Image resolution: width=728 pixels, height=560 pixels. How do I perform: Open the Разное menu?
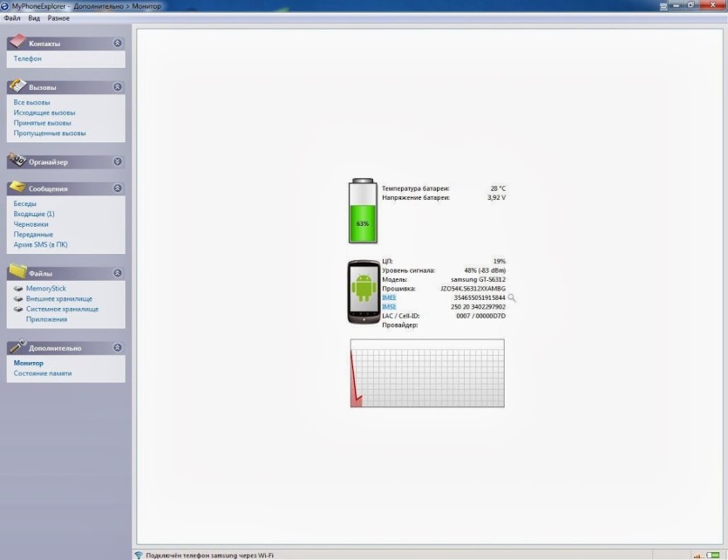(58, 18)
